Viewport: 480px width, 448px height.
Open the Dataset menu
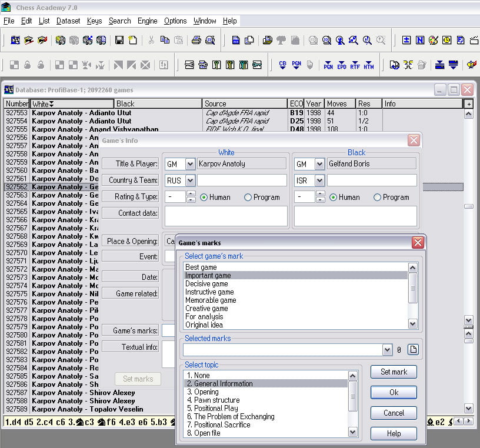(x=68, y=21)
